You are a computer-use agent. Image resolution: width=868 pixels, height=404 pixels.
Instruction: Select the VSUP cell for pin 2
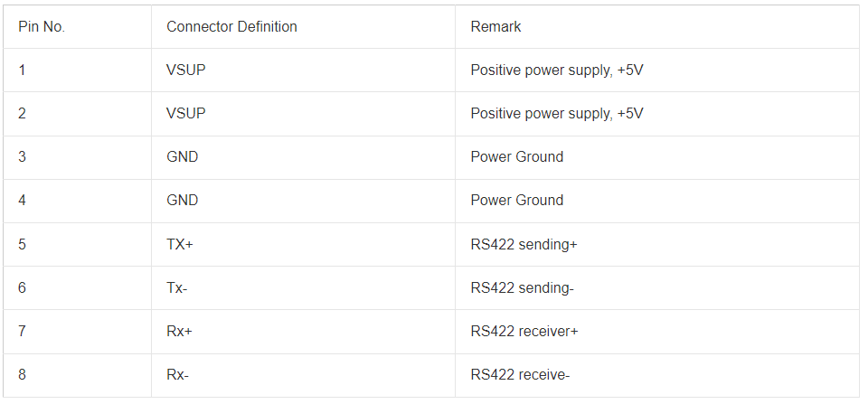(x=304, y=114)
